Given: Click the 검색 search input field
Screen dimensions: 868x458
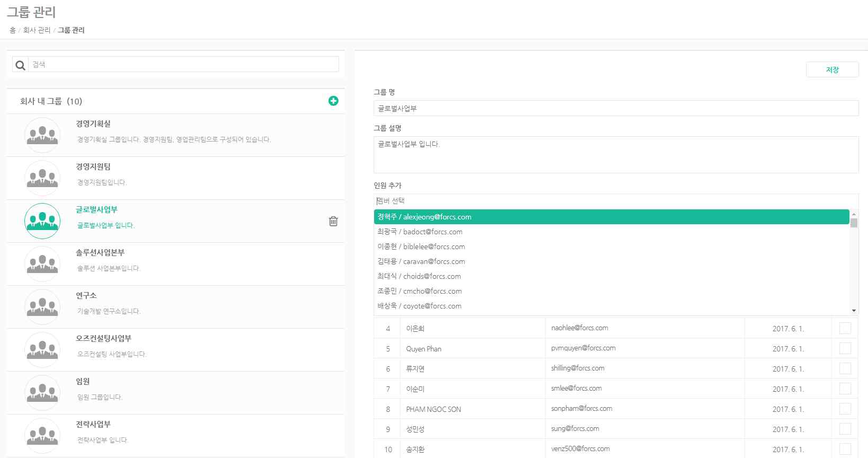Looking at the screenshot, I should coord(183,65).
